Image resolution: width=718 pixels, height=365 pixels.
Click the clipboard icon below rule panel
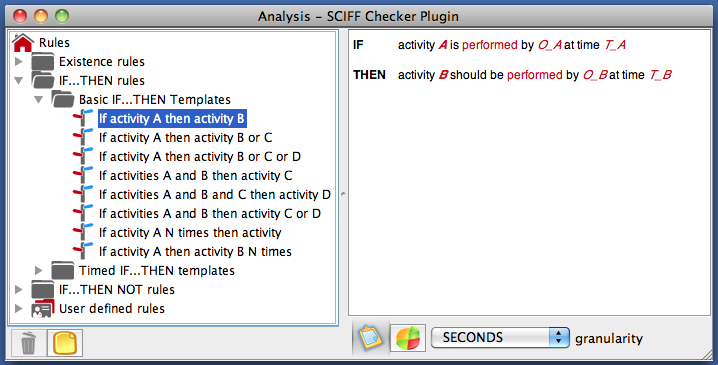tap(370, 338)
